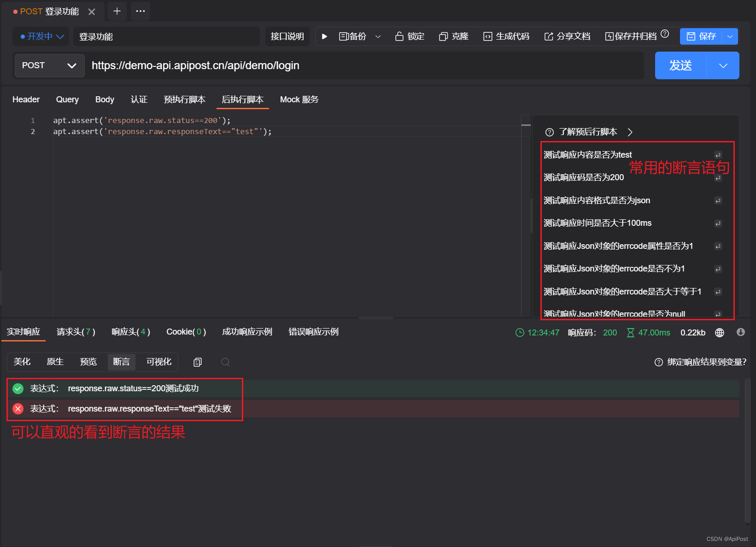Click 克隆 clone icon button
Screen dimensions: 756x547
tap(454, 36)
